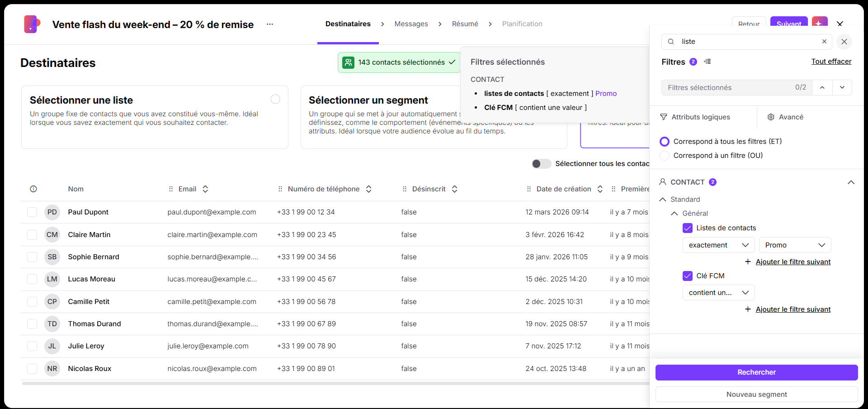Open the 'Promo' list dropdown
The height and width of the screenshot is (409, 868).
795,245
